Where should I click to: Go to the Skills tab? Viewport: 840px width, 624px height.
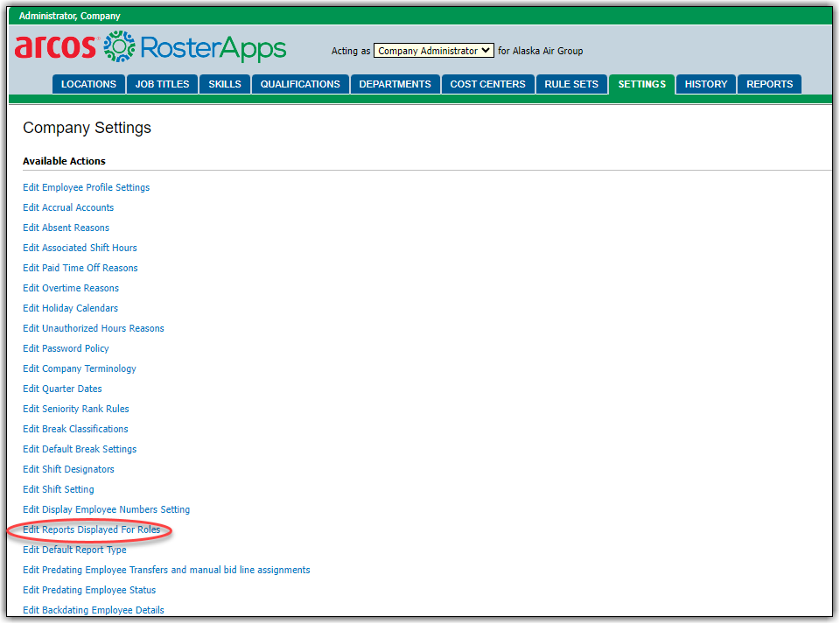(x=225, y=84)
